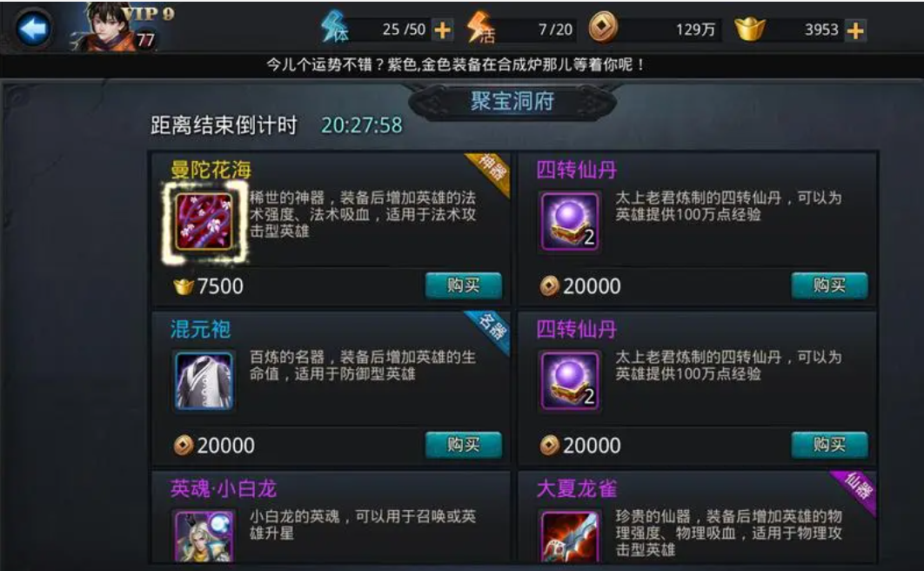This screenshot has height=571, width=924.
Task: Click the blue back arrow icon
Action: click(x=32, y=28)
